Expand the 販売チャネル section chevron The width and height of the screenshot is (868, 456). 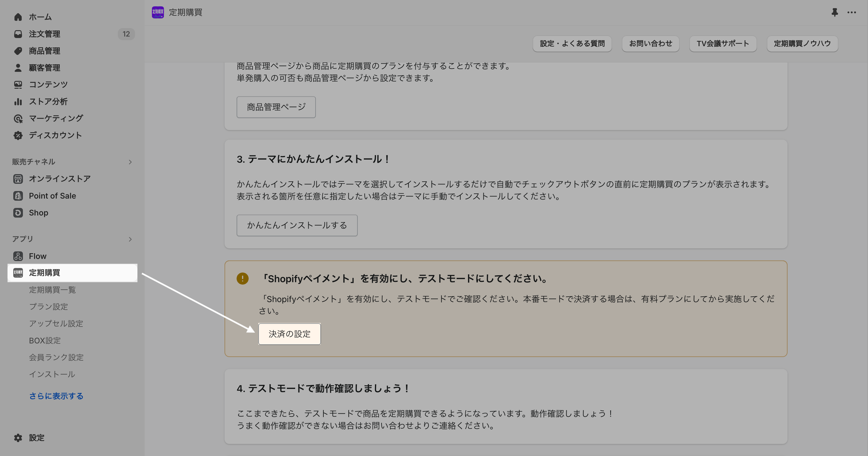tap(130, 162)
